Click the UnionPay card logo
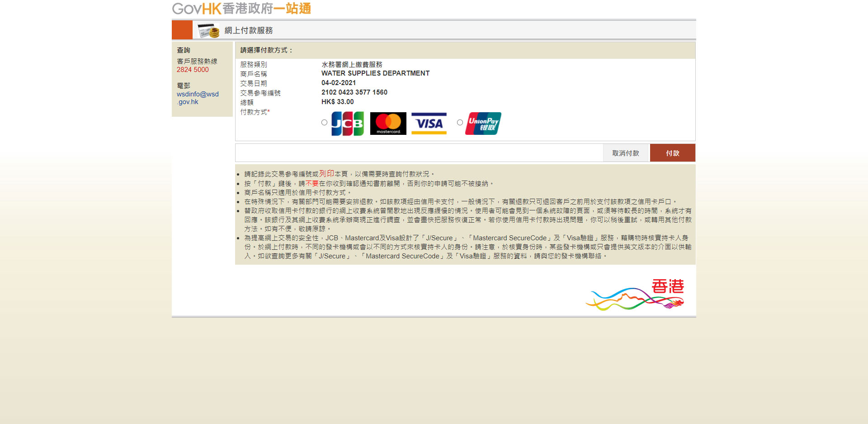The height and width of the screenshot is (424, 868). pos(483,124)
